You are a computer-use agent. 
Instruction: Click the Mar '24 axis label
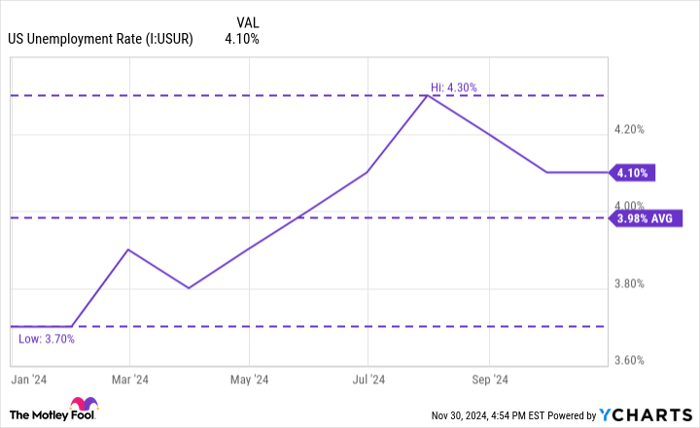pos(130,379)
